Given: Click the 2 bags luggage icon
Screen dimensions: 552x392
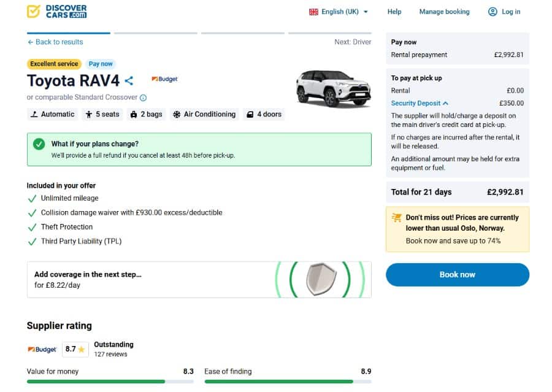Looking at the screenshot, I should (134, 114).
